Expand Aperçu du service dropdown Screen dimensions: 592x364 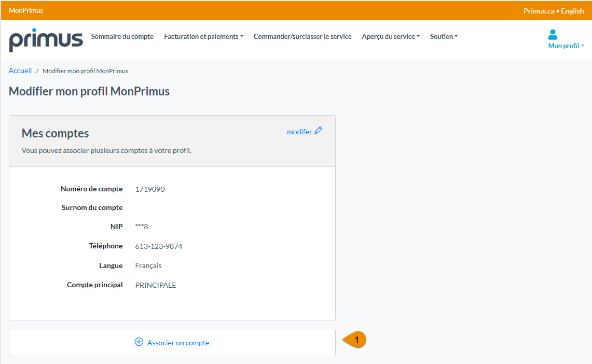[x=391, y=37]
